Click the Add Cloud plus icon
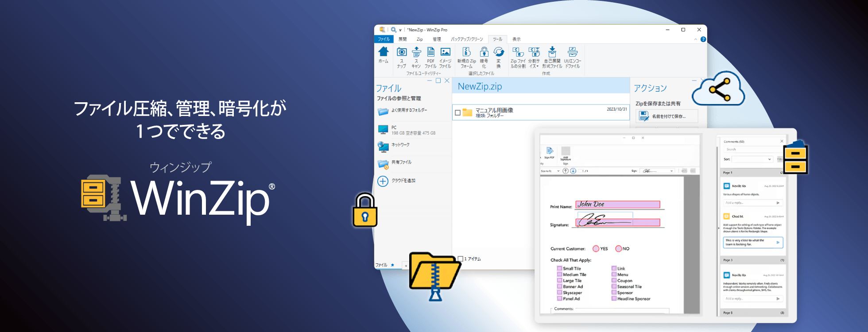 pyautogui.click(x=383, y=181)
